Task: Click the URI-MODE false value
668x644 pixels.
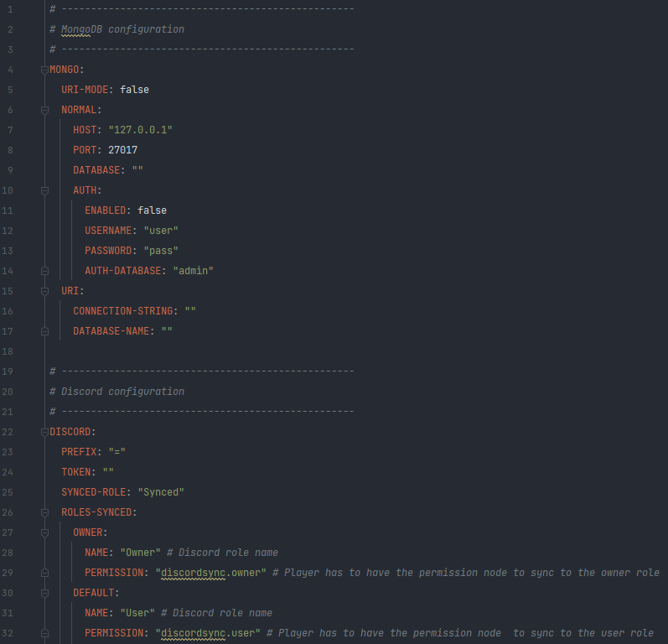Action: pyautogui.click(x=134, y=90)
